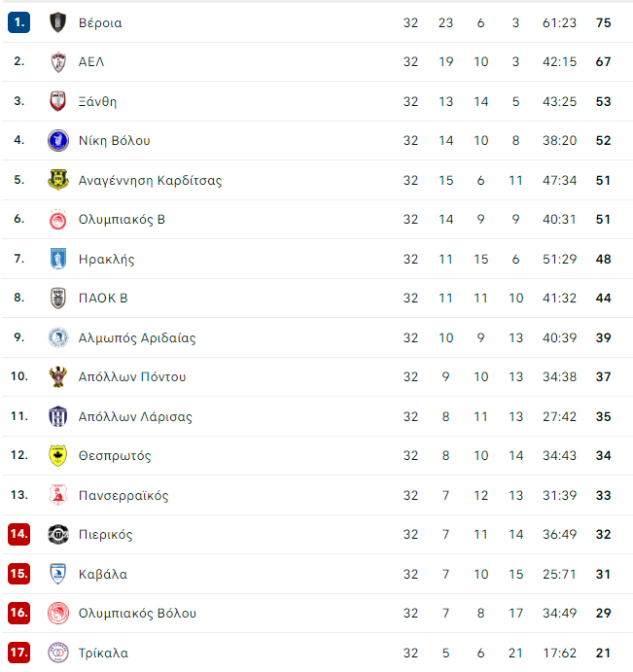This screenshot has width=633, height=672.
Task: Click the red position 14 badge
Action: 18,534
